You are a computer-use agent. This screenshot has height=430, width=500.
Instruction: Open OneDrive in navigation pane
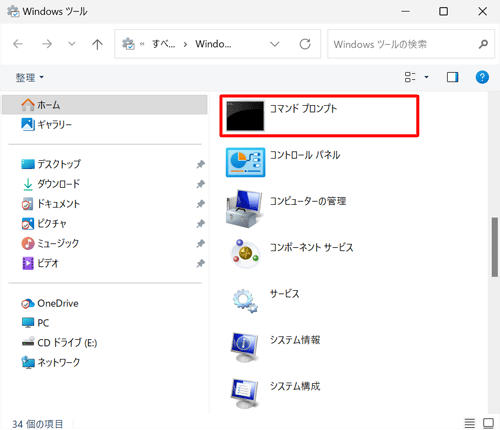pyautogui.click(x=50, y=303)
